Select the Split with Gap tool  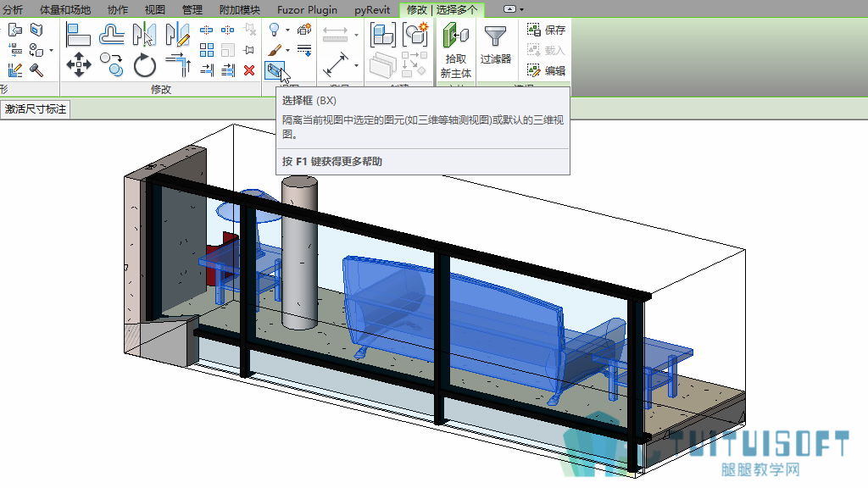pyautogui.click(x=227, y=30)
